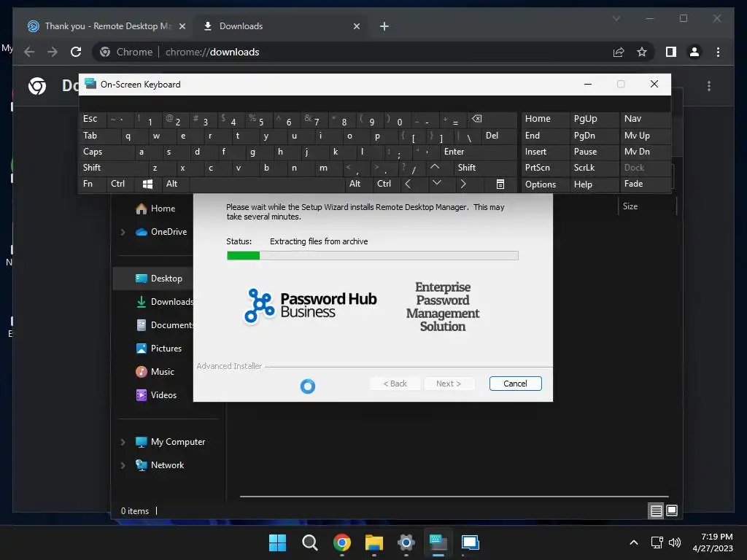Tap the down arrow key on keyboard

coord(437,183)
